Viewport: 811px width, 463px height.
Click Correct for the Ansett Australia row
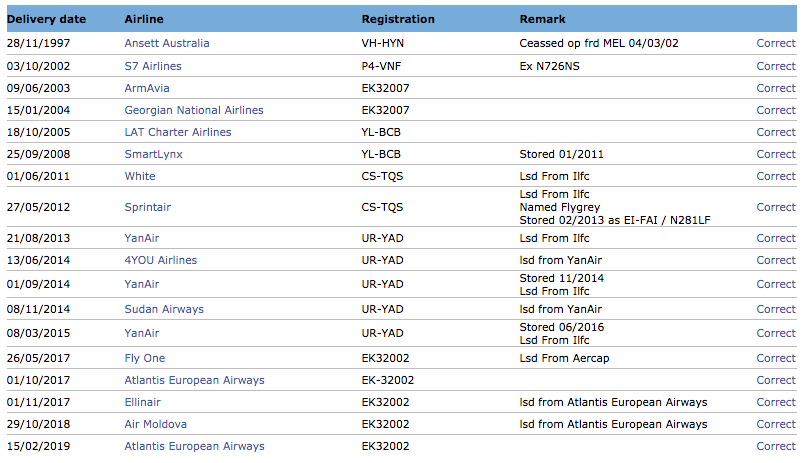point(776,43)
